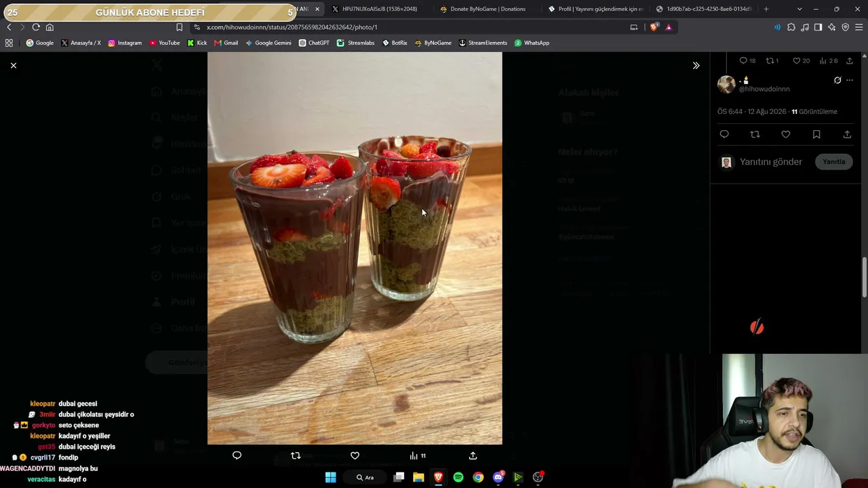
Task: Focus the 'Yanıtını gönder' reply field
Action: pos(771,162)
